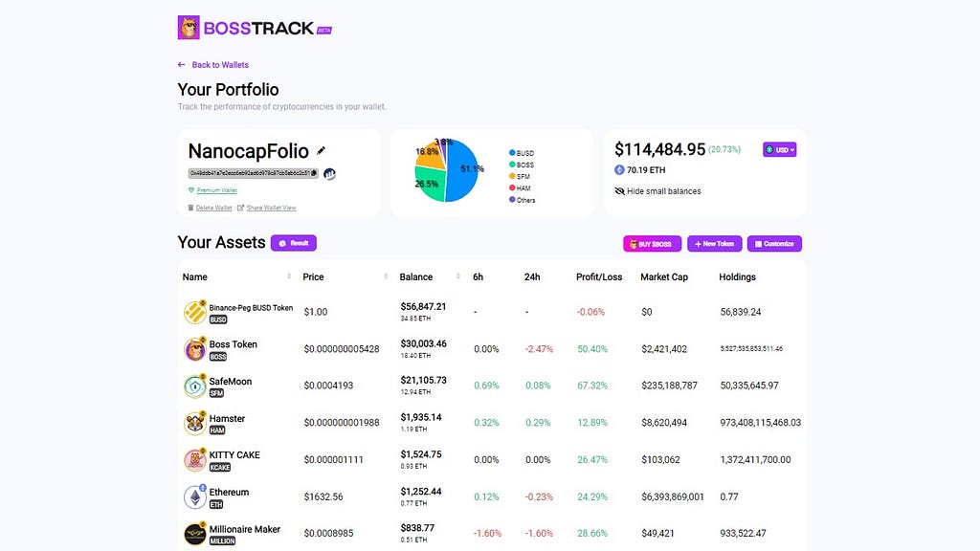Image resolution: width=980 pixels, height=551 pixels.
Task: Click the Delete Wallet trash icon
Action: click(190, 208)
